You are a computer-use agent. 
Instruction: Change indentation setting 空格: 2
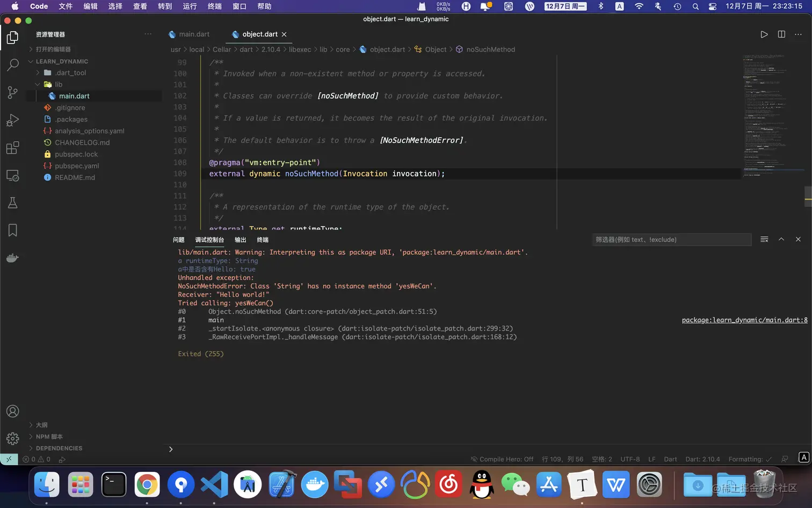tap(601, 459)
